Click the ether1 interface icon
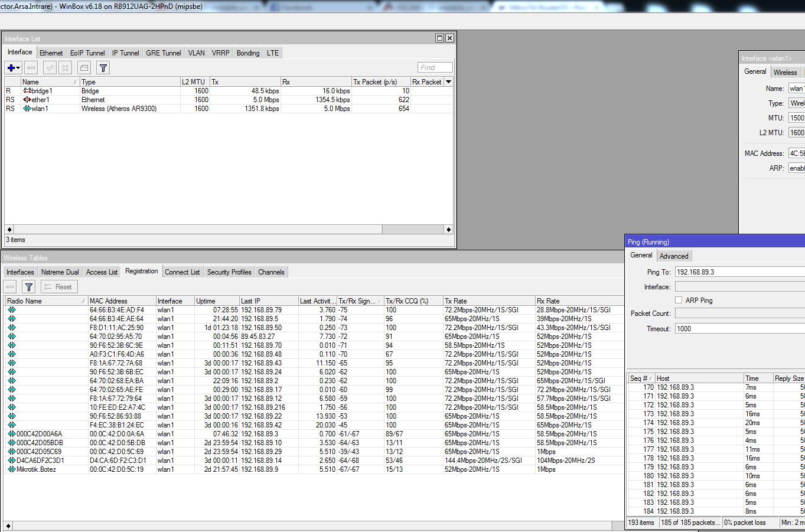805x532 pixels. (27, 100)
